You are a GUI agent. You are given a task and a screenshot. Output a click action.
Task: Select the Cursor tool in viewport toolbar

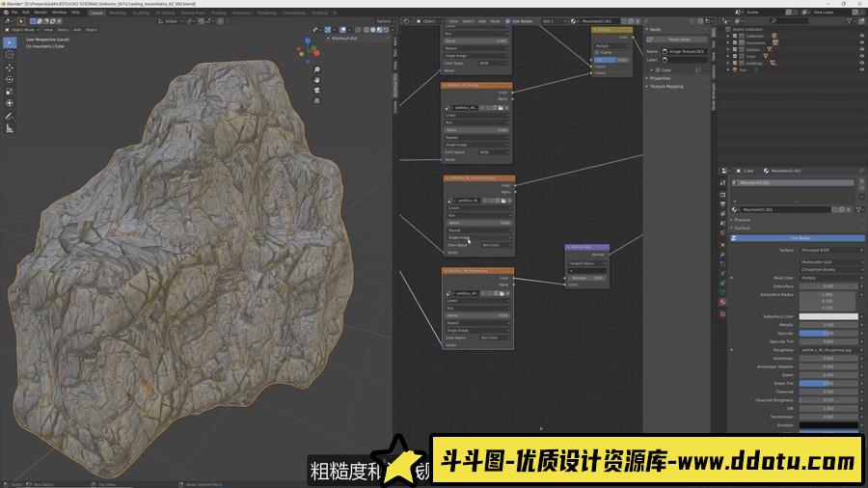coord(10,55)
